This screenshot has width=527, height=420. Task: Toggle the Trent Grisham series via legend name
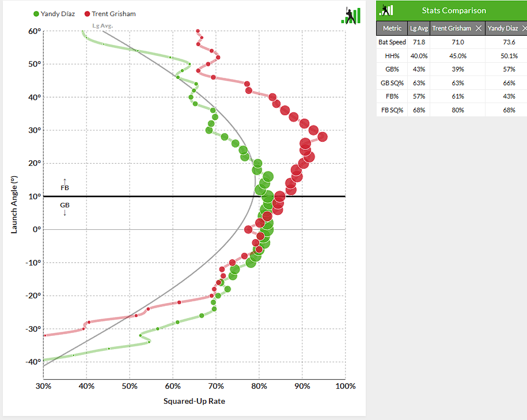[x=113, y=14]
